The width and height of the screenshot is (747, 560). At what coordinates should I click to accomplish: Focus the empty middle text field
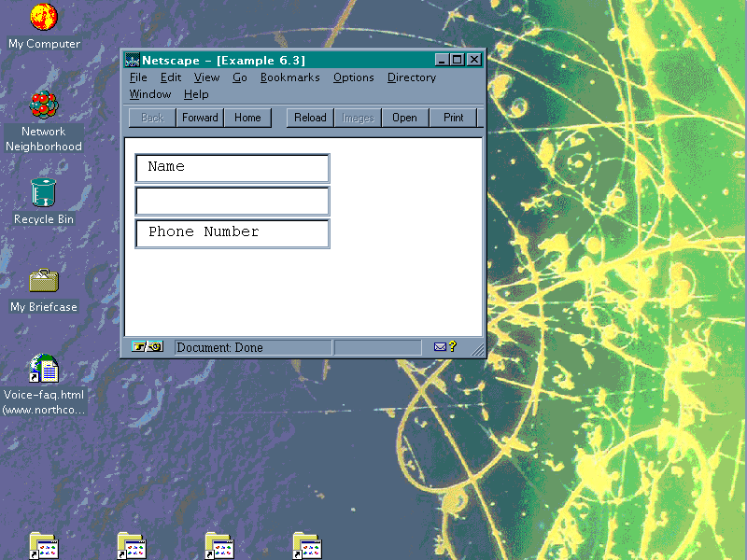click(x=233, y=201)
